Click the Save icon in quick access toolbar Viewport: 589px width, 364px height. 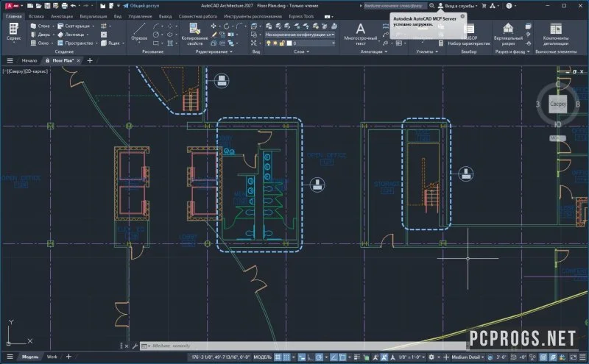coord(47,6)
